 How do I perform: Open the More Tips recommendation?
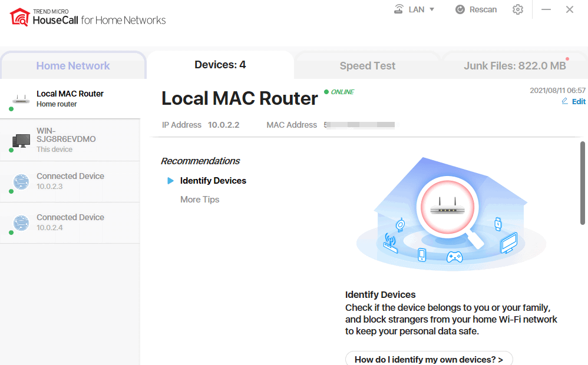(200, 200)
